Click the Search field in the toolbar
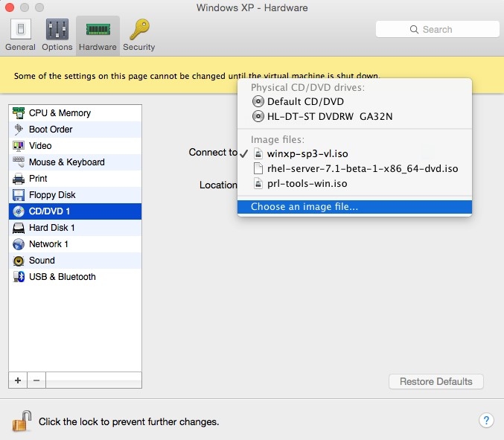The width and height of the screenshot is (504, 440). tap(437, 29)
